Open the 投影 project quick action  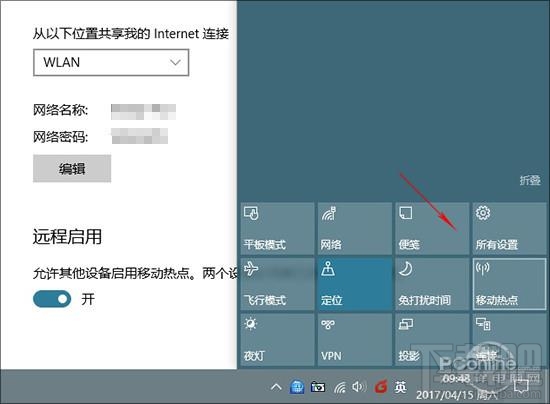coord(432,340)
